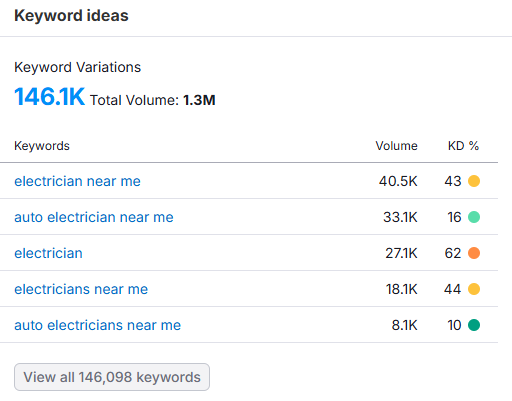512x401 pixels.
Task: Open the 'auto electricians near me' keyword link
Action: (x=97, y=325)
